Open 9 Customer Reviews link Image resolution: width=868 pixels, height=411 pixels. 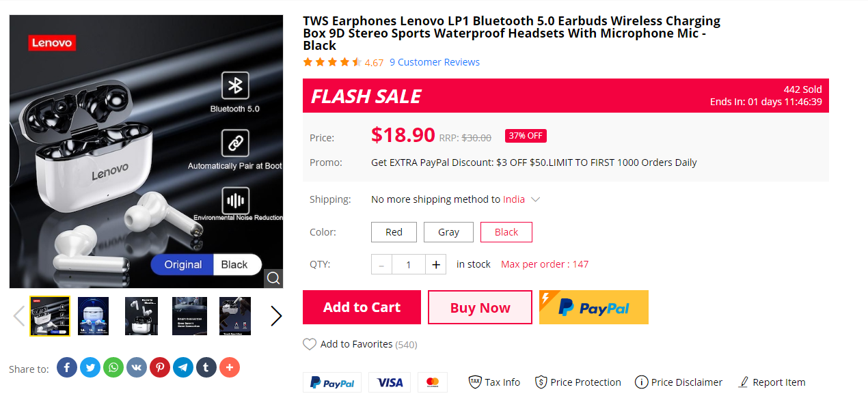point(435,62)
